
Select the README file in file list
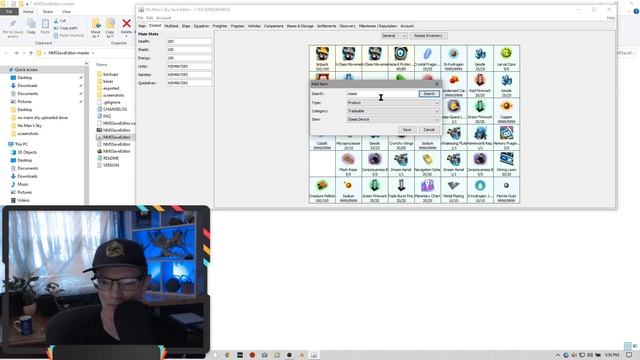(111, 158)
